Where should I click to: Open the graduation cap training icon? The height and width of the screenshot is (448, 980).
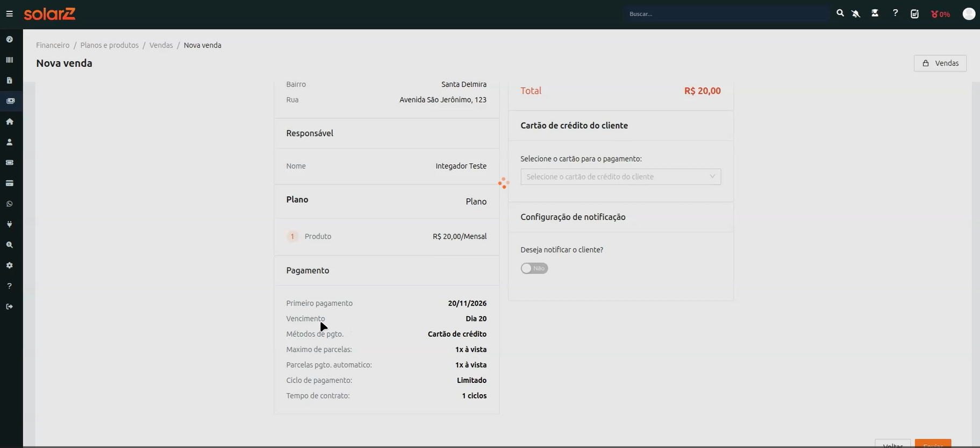(x=875, y=13)
